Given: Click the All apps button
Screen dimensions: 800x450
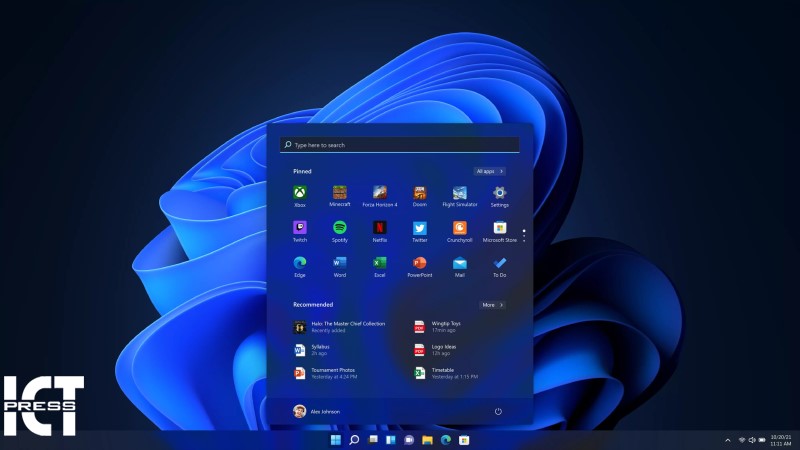Looking at the screenshot, I should click(x=490, y=171).
